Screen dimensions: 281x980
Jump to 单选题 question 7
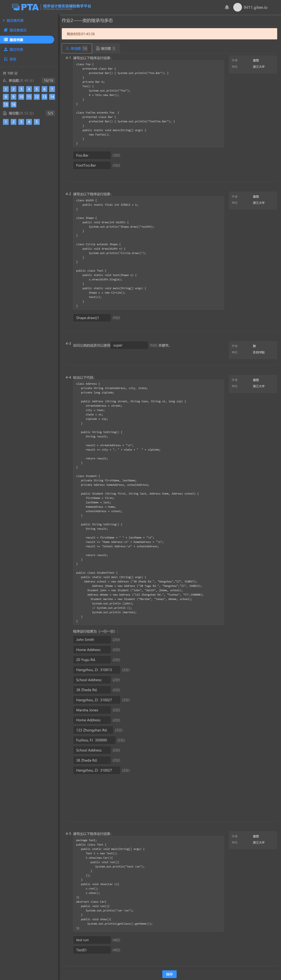click(x=52, y=89)
